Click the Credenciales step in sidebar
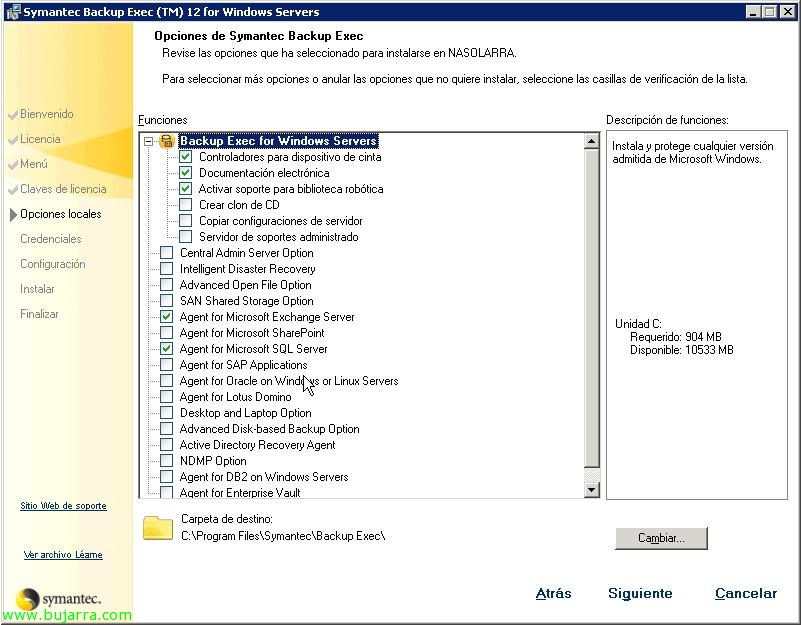The image size is (801, 625). [x=51, y=239]
